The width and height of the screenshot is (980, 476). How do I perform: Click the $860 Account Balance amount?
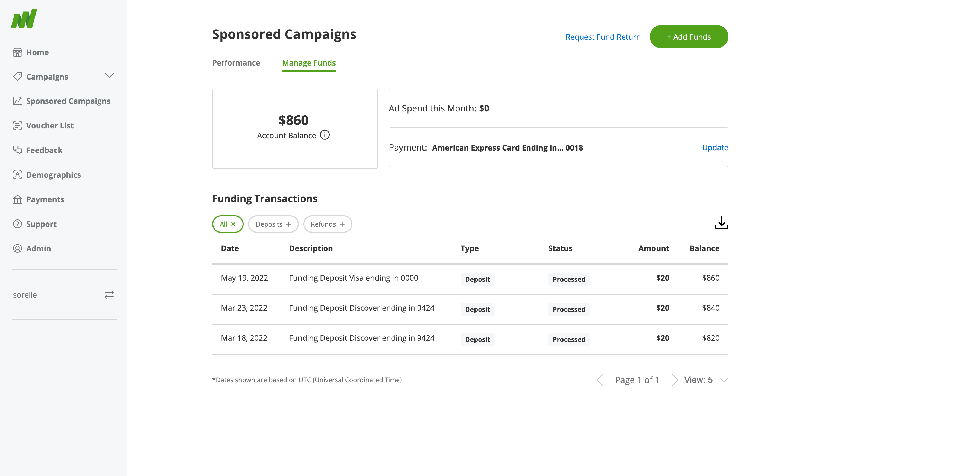(x=293, y=120)
